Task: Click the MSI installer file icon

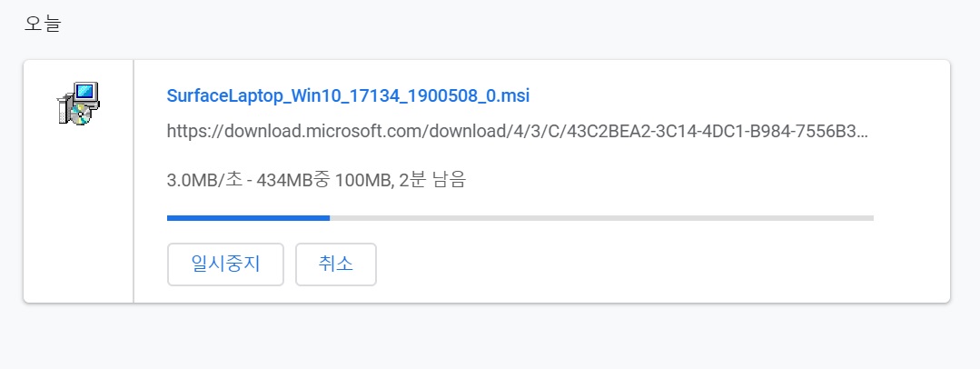Action: pyautogui.click(x=79, y=103)
